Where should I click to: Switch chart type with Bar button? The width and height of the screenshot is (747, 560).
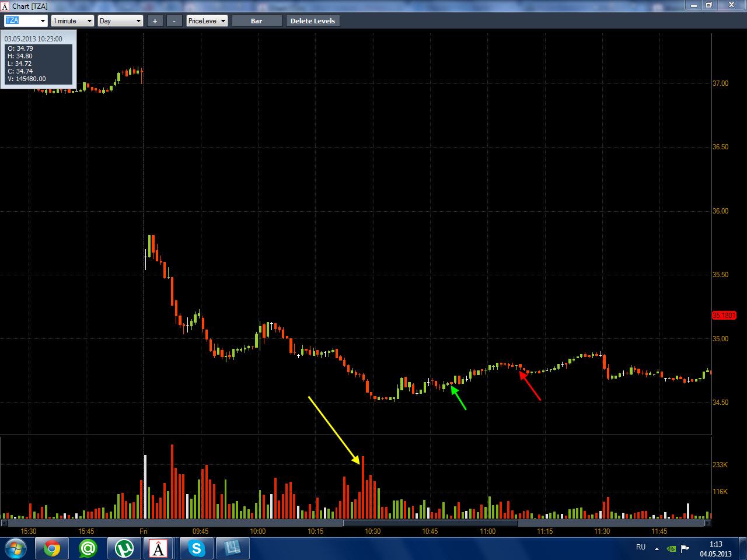257,21
